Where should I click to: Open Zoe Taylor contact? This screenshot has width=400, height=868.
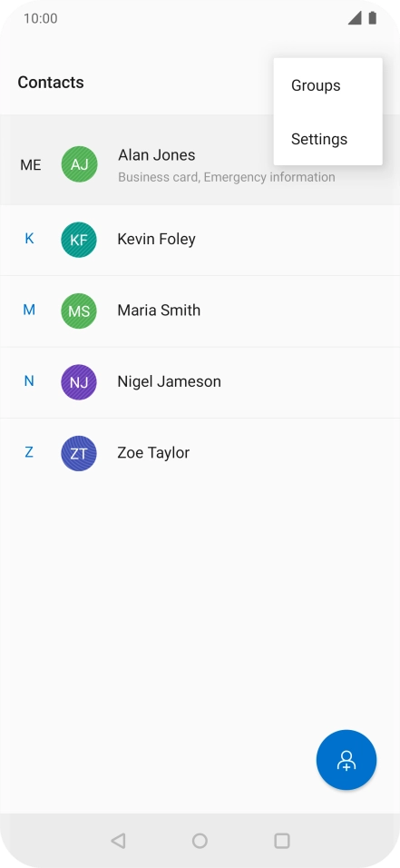tap(200, 453)
